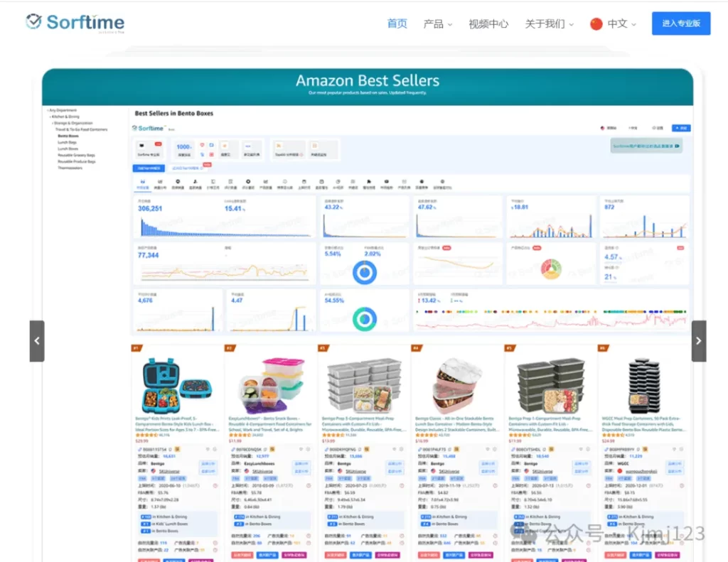Open the 47.62 chart card

[x=458, y=217]
